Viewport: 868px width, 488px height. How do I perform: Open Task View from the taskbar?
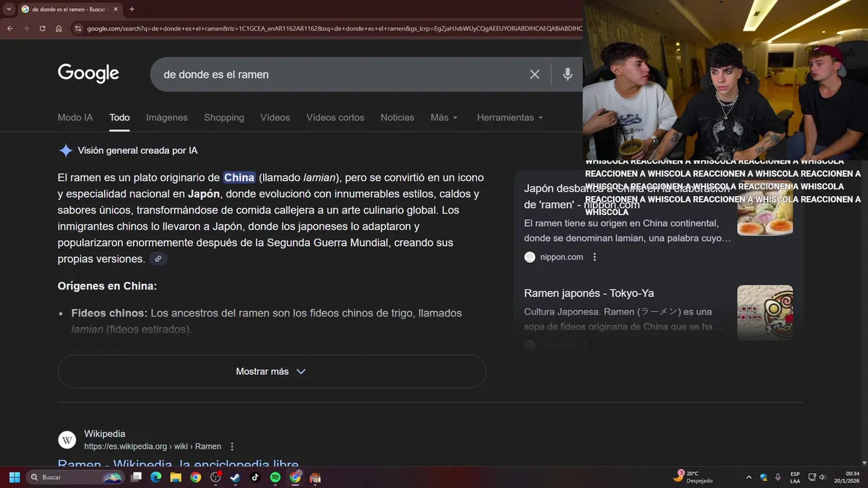point(136,477)
